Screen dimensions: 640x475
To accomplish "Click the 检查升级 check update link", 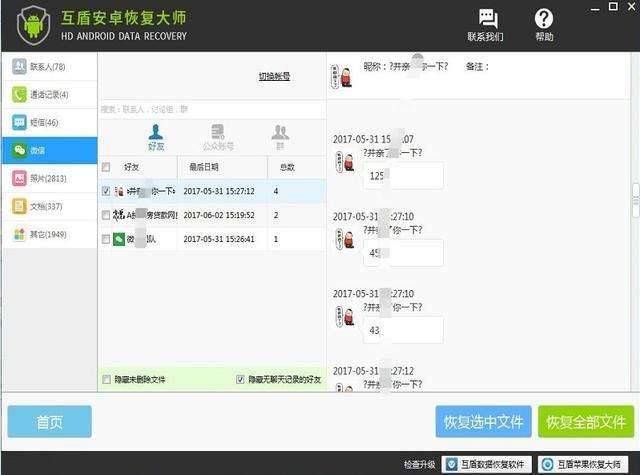I will click(x=420, y=464).
